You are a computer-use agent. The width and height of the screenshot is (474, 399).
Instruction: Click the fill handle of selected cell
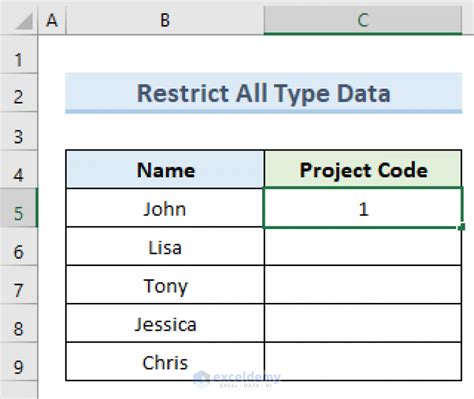point(462,227)
